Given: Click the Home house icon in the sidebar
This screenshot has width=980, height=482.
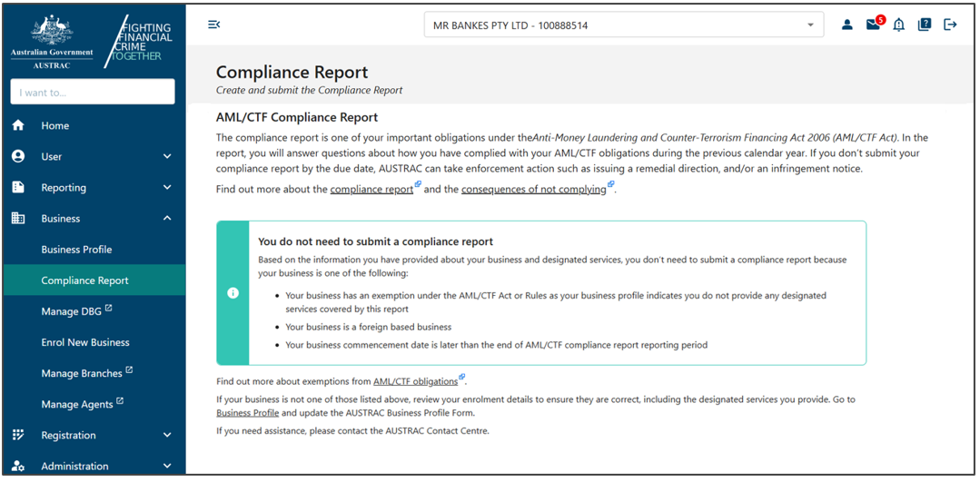Looking at the screenshot, I should tap(18, 125).
